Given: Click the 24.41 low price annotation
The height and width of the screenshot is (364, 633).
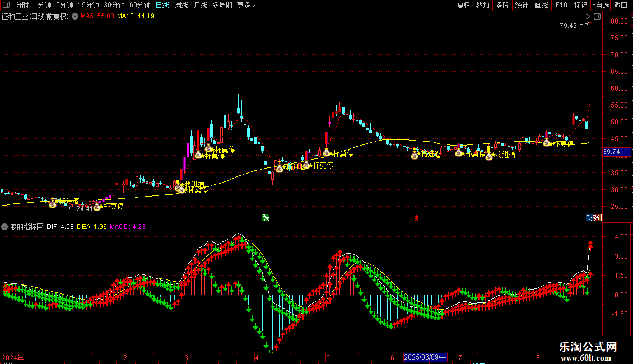Looking at the screenshot, I should pyautogui.click(x=85, y=209).
